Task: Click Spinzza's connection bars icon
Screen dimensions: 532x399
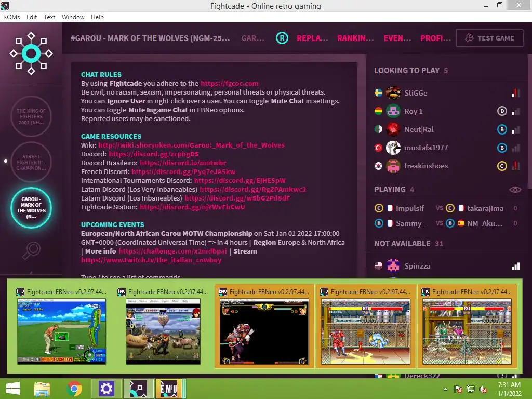Action: tap(516, 267)
